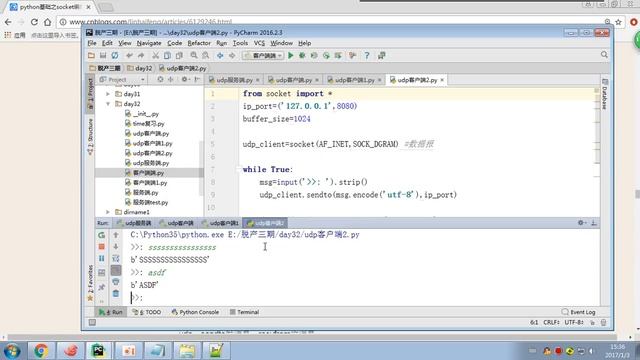Open the Project view selector dropdown
Viewport: 640px width, 360px height.
click(122, 80)
